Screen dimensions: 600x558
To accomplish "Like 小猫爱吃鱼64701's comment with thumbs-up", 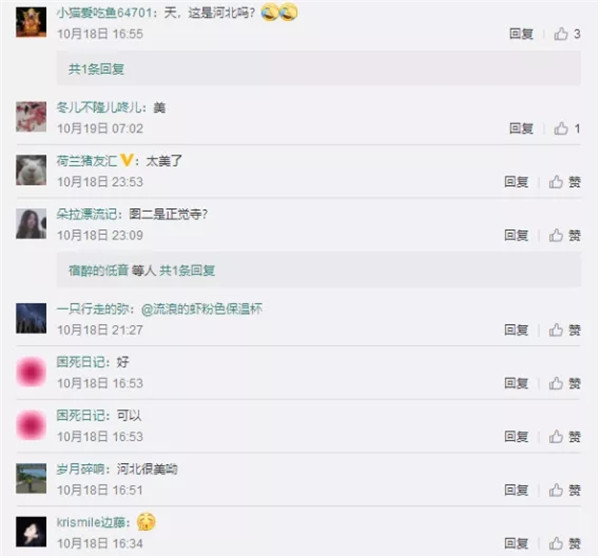I will 561,34.
